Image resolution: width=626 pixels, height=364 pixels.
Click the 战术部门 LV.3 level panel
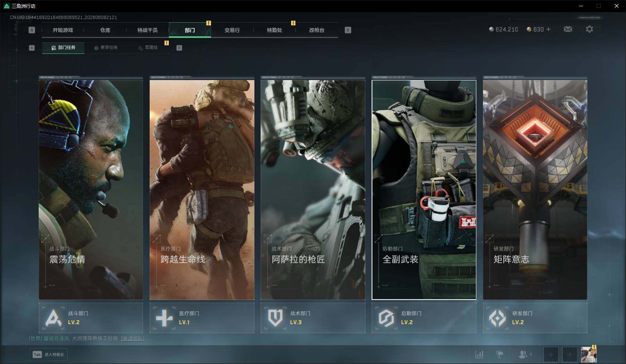[x=313, y=318]
